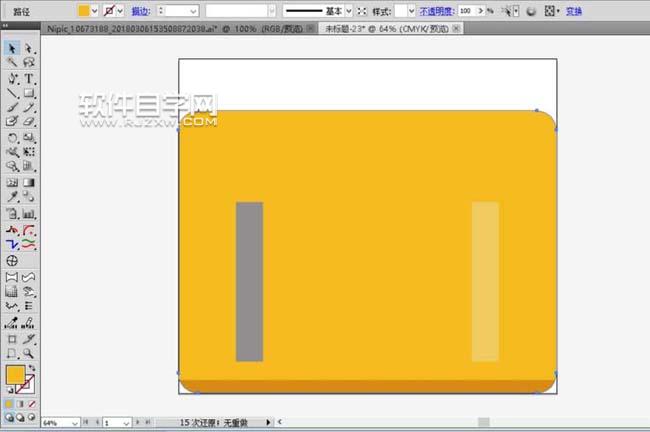Click the 变换 transform link
650x432 pixels.
coord(574,11)
